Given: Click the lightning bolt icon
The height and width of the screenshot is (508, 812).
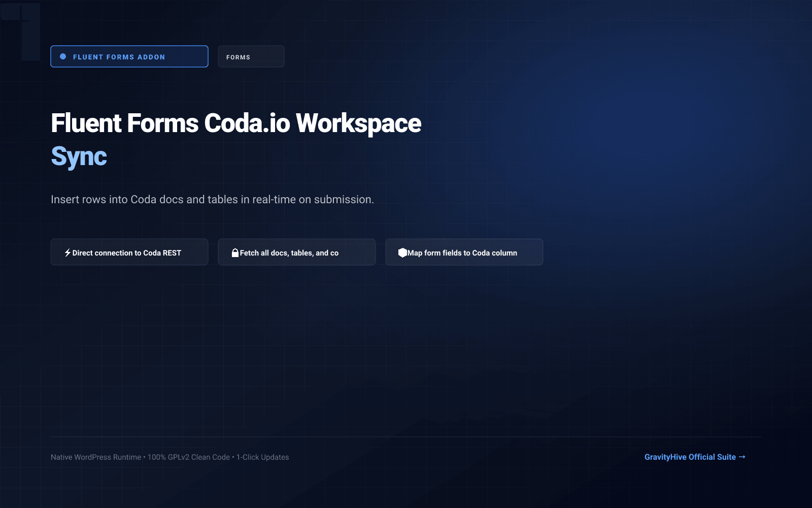Looking at the screenshot, I should [x=67, y=252].
